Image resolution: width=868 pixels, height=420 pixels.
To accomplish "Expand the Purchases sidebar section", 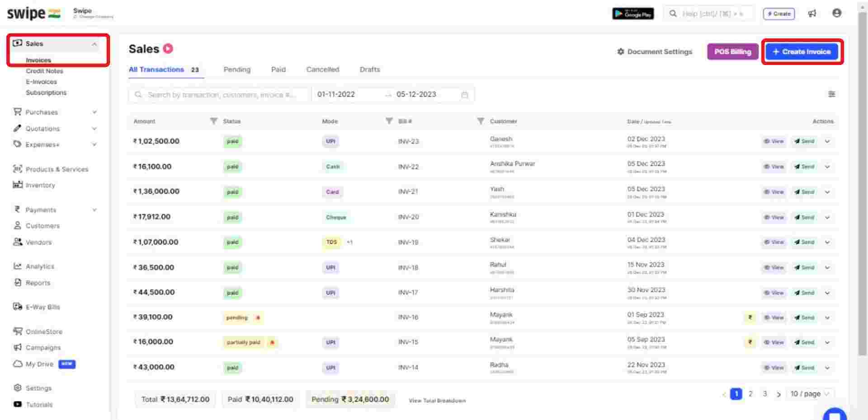I will point(94,112).
